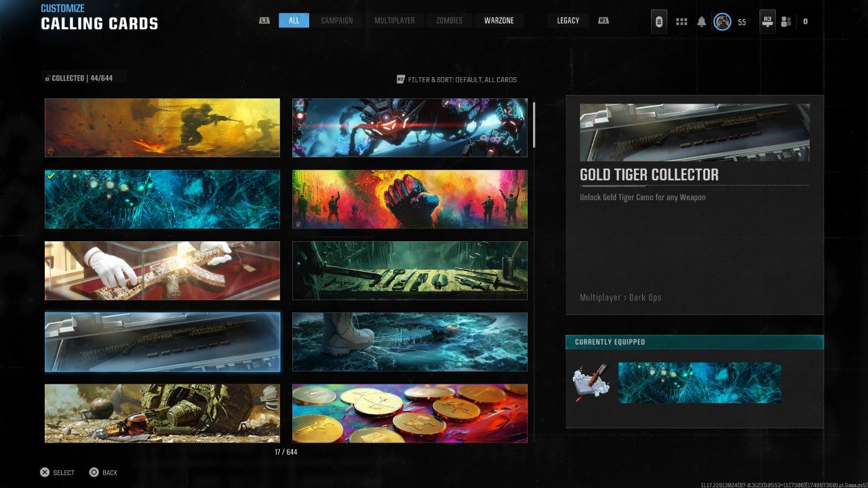Click the circle Back button prompt icon

[x=94, y=472]
